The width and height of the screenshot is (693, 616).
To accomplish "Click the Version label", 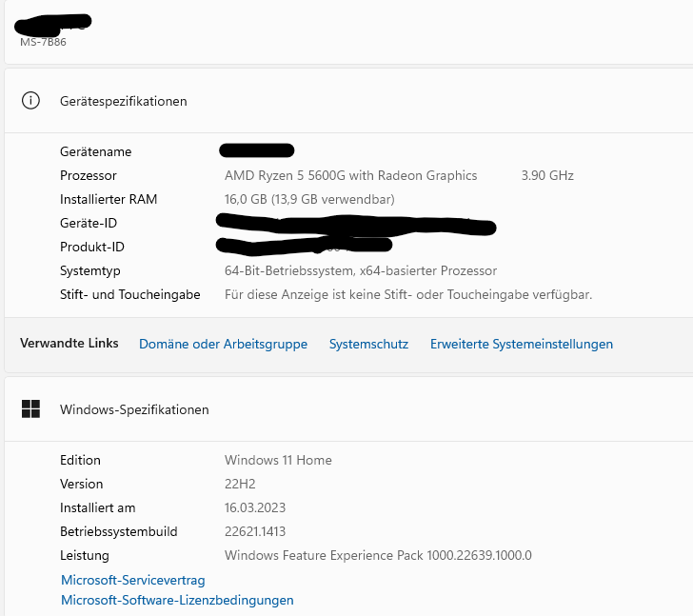I will click(82, 484).
